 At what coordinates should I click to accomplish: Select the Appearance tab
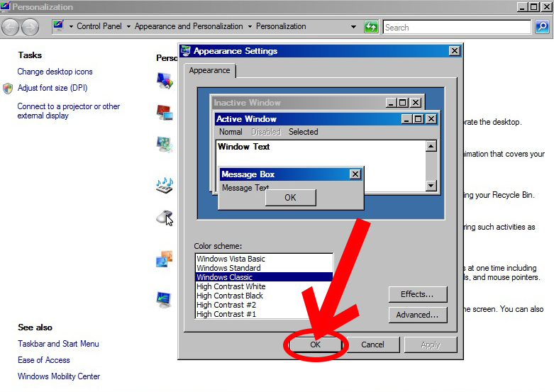tap(209, 70)
